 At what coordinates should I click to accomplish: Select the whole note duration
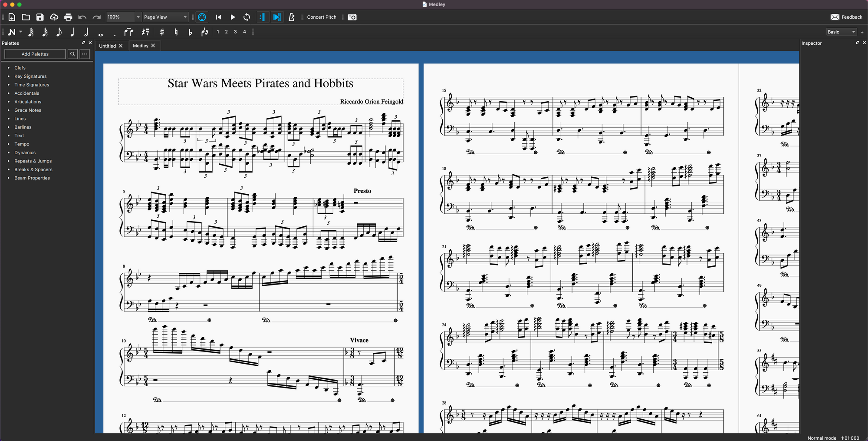click(101, 34)
